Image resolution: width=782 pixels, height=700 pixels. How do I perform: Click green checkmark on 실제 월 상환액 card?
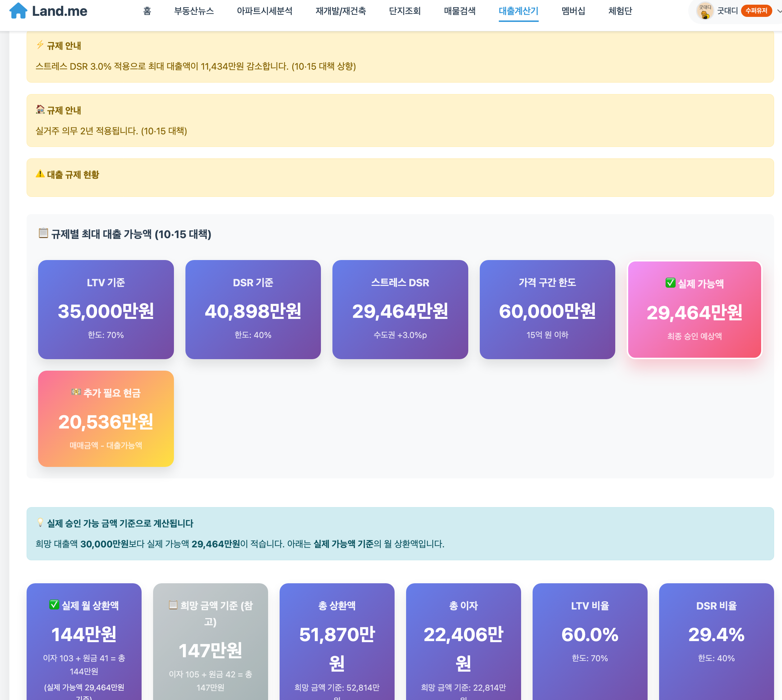click(x=54, y=604)
